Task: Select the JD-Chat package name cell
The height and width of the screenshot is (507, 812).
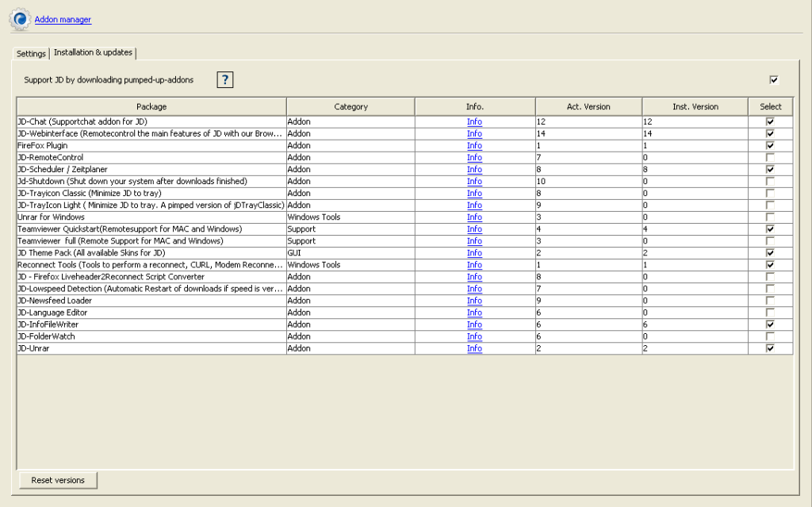Action: tap(151, 122)
